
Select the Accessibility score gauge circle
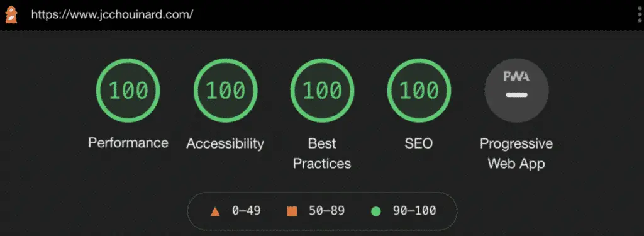[226, 91]
